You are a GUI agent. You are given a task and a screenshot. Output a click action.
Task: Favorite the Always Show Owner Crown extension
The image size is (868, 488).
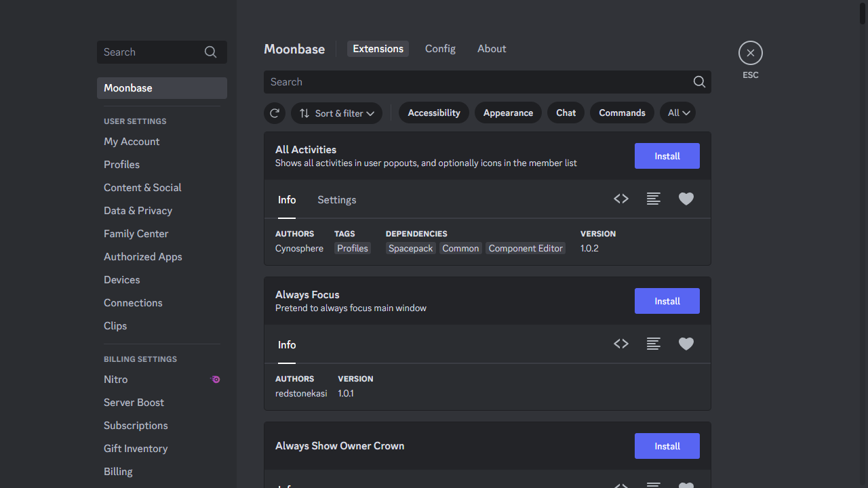(686, 485)
